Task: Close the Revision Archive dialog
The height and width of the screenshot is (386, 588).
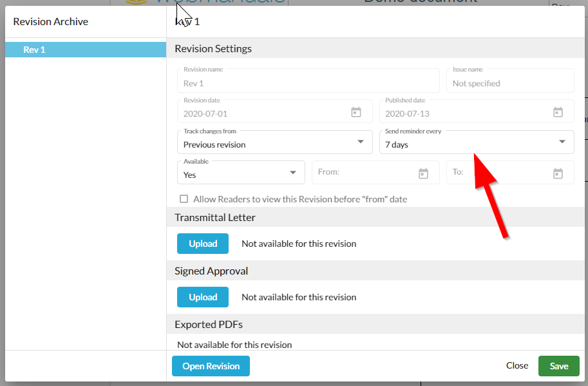Action: (517, 365)
